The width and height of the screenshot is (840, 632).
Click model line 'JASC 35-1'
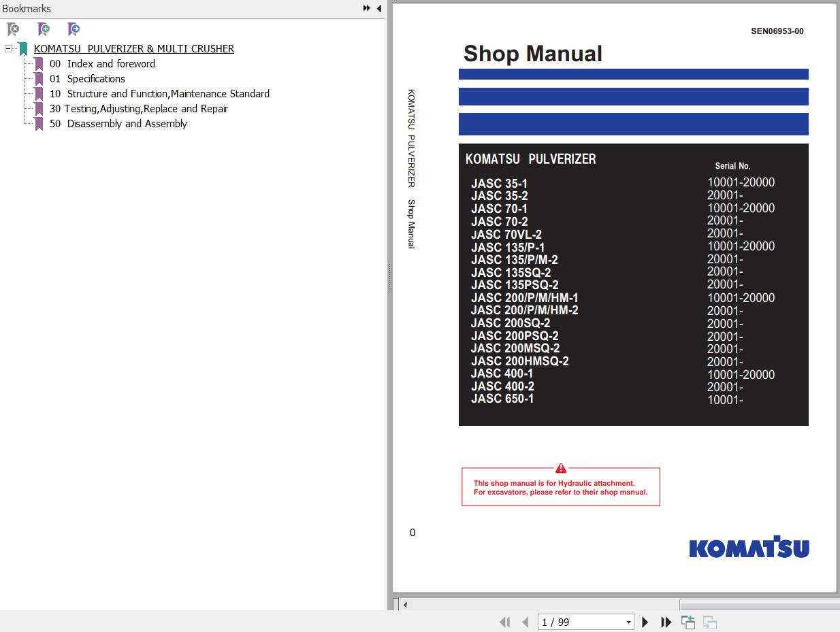(x=499, y=184)
